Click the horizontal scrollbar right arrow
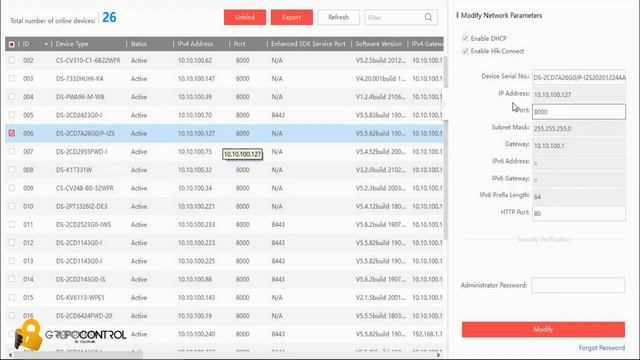 click(x=439, y=355)
